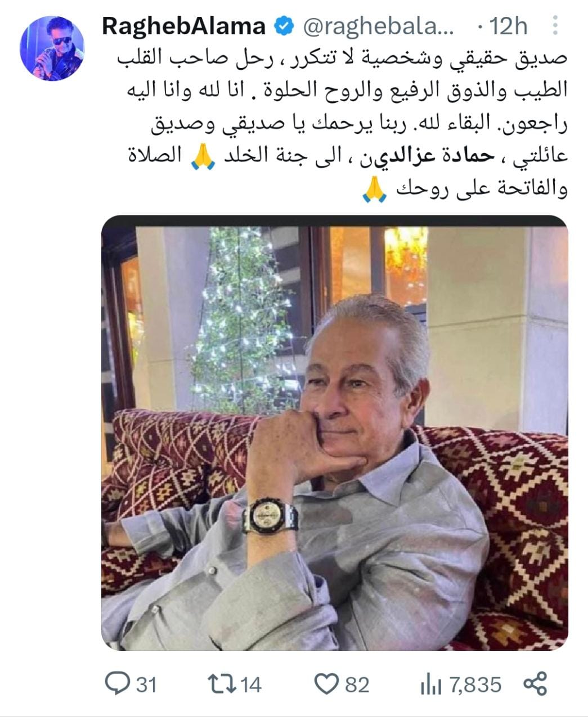Click the reply count 31
Image resolution: width=588 pixels, height=720 pixels.
pyautogui.click(x=146, y=685)
